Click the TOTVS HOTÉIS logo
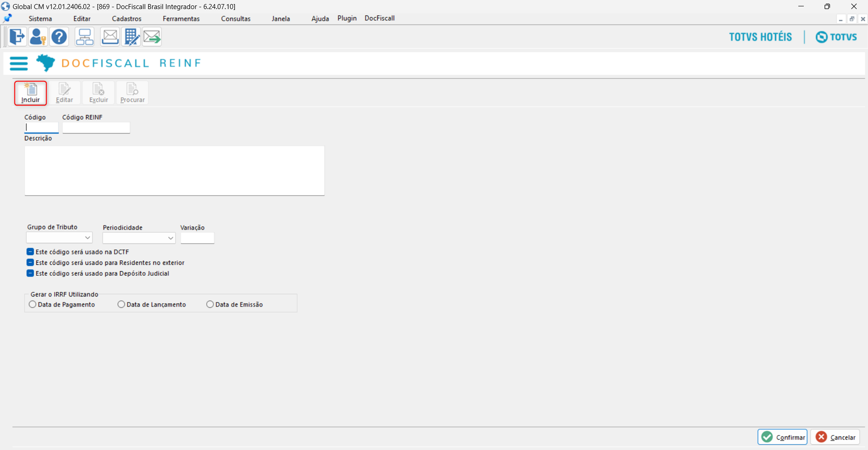Viewport: 868px width, 450px height. [x=760, y=37]
